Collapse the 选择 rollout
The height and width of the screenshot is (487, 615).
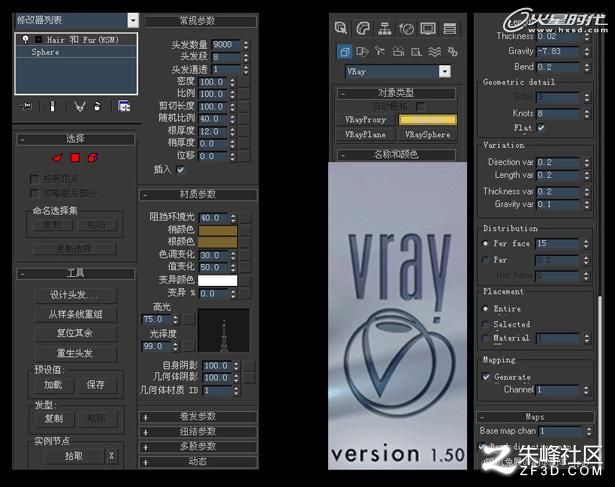pos(76,139)
